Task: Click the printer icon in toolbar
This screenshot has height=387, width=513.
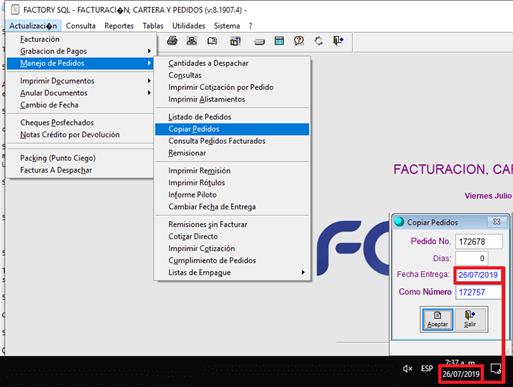Action: (172, 41)
